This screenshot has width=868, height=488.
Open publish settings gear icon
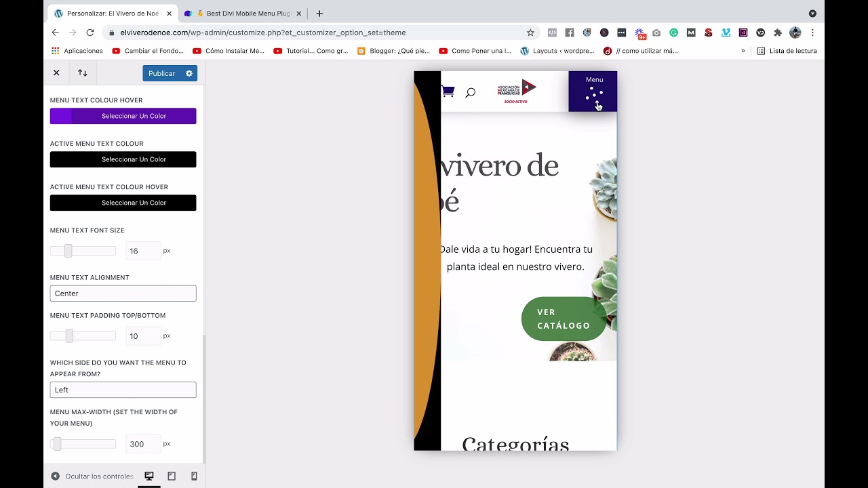pos(189,73)
